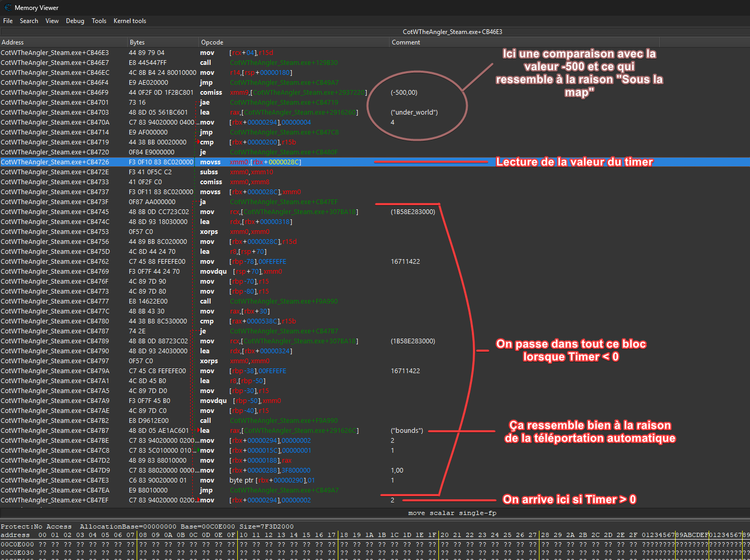Screen dimensions: 750x560
Task: Click the jump target CotWTheAngler_Steam.exe+CB47C8
Action: tap(284, 132)
